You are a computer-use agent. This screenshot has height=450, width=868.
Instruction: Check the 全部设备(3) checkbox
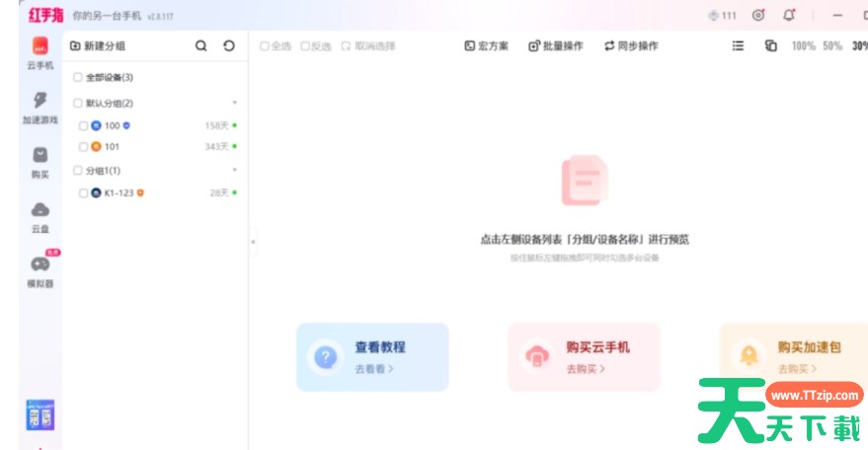[x=78, y=77]
